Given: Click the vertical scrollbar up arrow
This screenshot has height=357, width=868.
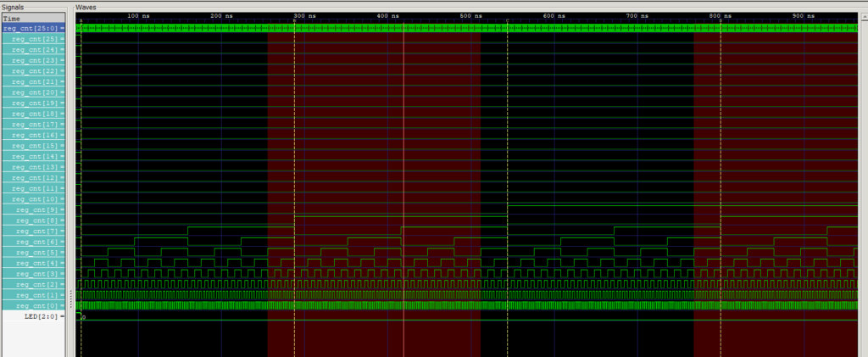Looking at the screenshot, I should point(863,16).
